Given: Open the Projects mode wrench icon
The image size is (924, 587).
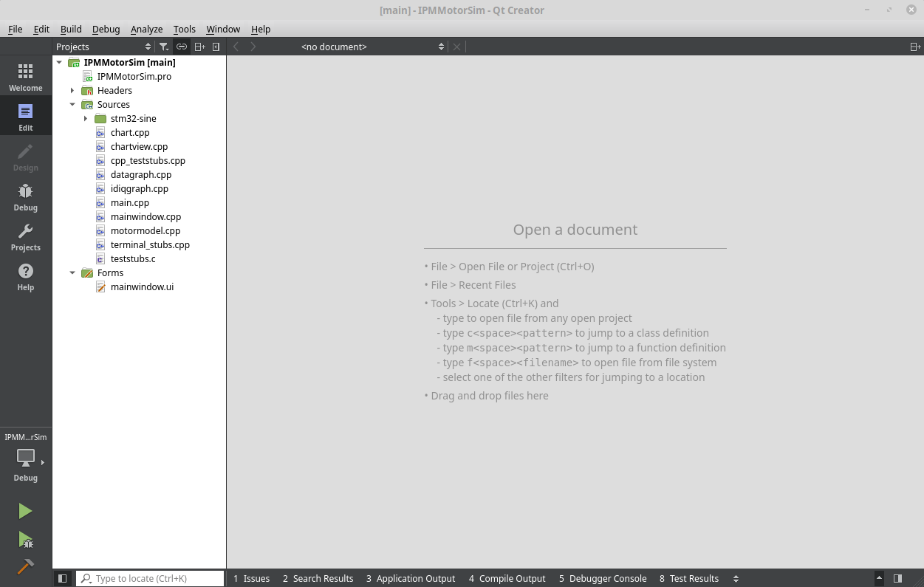Looking at the screenshot, I should (25, 236).
